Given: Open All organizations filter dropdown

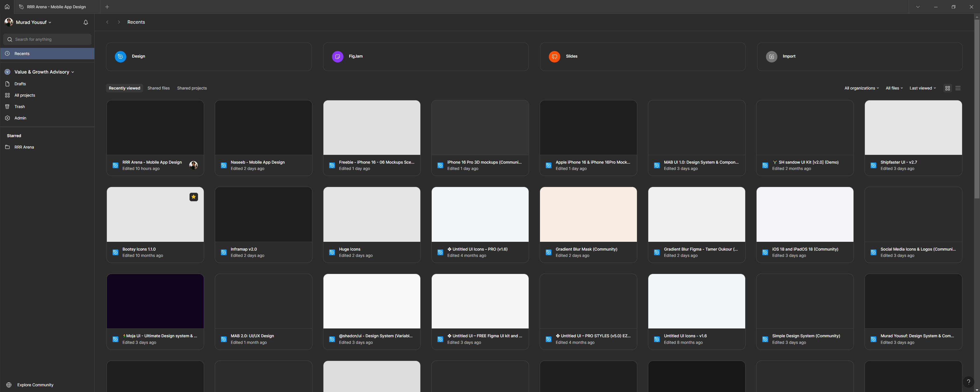Looking at the screenshot, I should [862, 88].
